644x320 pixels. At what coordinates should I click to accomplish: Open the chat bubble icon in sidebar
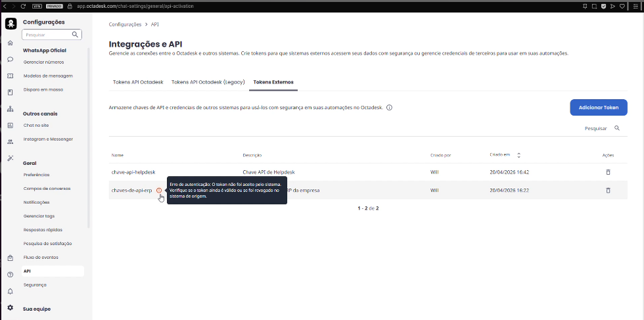(11, 59)
